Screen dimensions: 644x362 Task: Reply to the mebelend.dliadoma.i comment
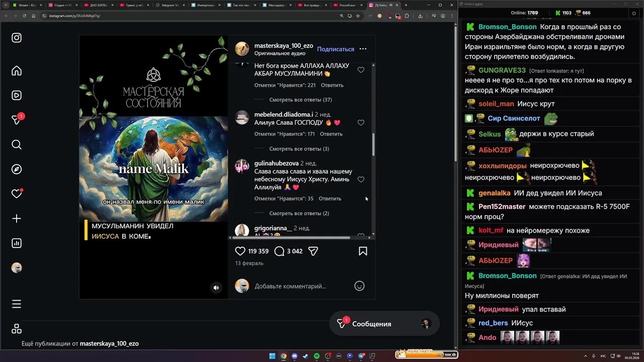pyautogui.click(x=331, y=134)
